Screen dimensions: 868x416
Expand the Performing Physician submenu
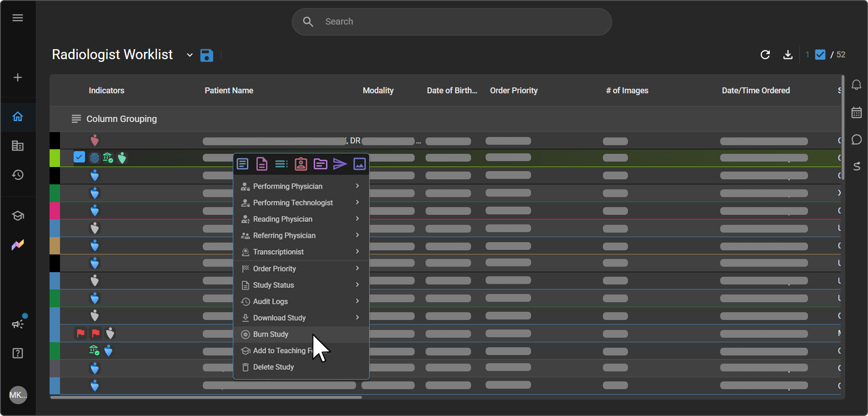pyautogui.click(x=301, y=186)
